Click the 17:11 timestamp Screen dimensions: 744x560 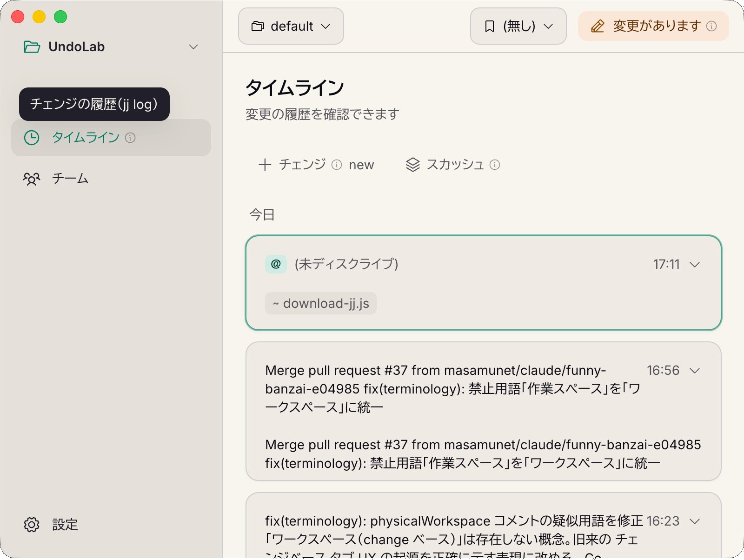[666, 264]
